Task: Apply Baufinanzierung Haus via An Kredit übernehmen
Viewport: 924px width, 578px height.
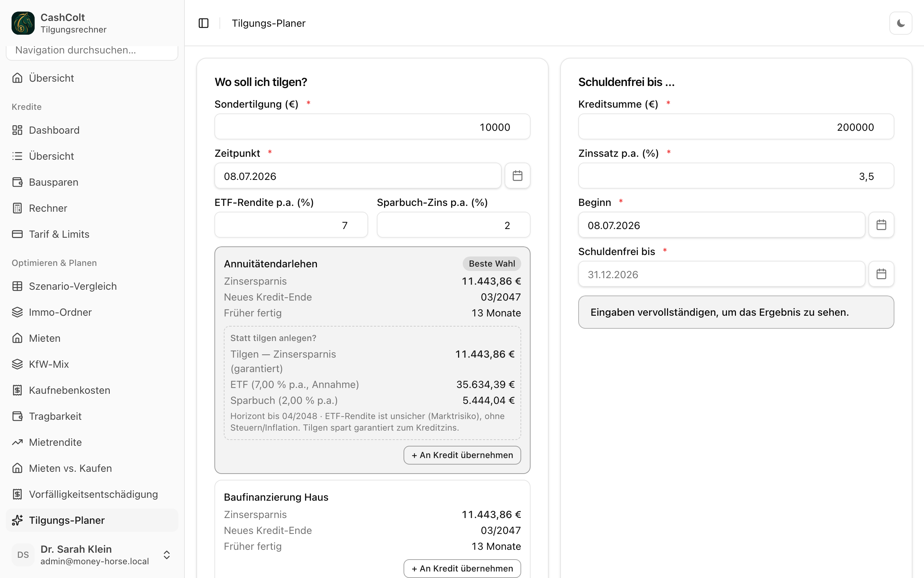Action: pos(462,569)
